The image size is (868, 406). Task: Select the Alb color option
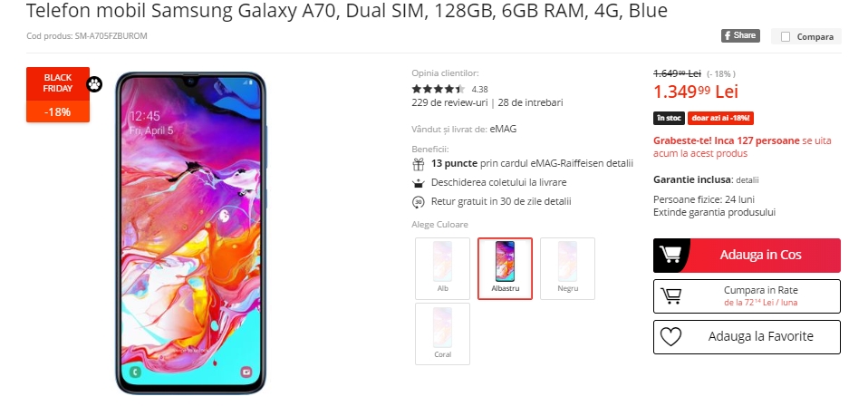[442, 268]
